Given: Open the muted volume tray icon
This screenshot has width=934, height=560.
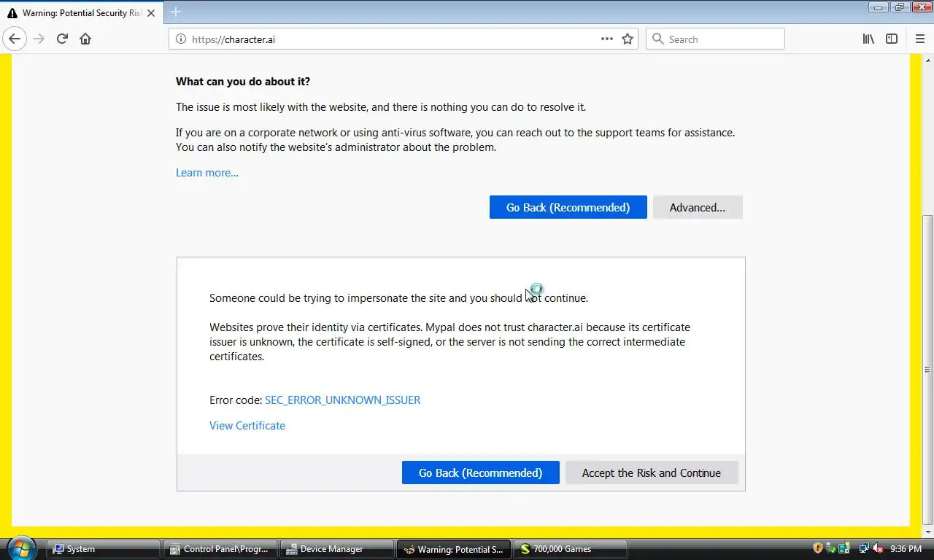Looking at the screenshot, I should (x=878, y=548).
